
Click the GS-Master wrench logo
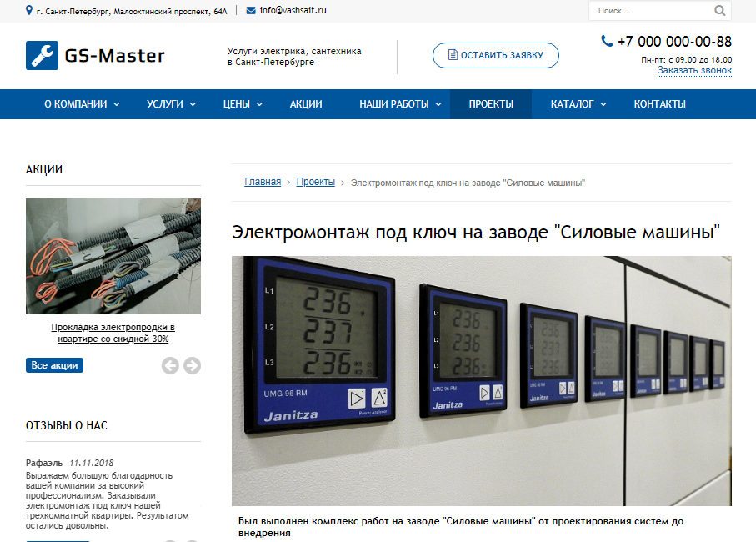[x=42, y=56]
